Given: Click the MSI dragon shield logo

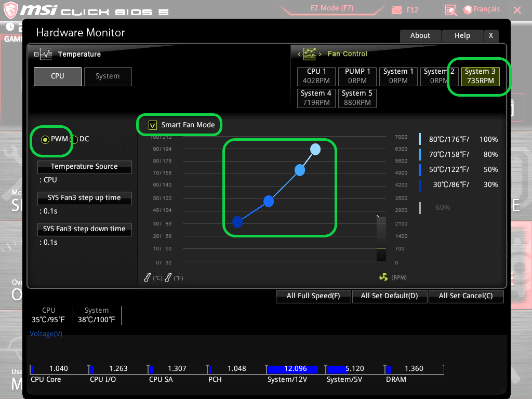Looking at the screenshot, I should tap(10, 10).
